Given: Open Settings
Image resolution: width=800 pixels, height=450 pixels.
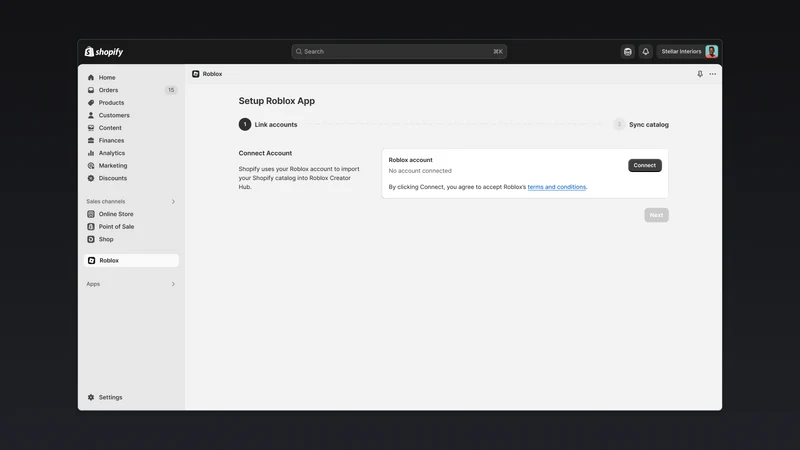Looking at the screenshot, I should pyautogui.click(x=110, y=397).
